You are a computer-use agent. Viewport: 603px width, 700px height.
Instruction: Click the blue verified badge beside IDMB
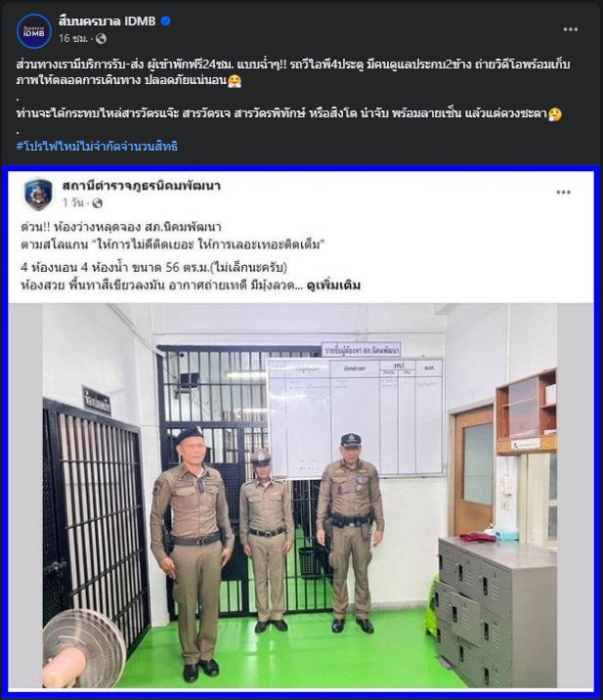(165, 21)
